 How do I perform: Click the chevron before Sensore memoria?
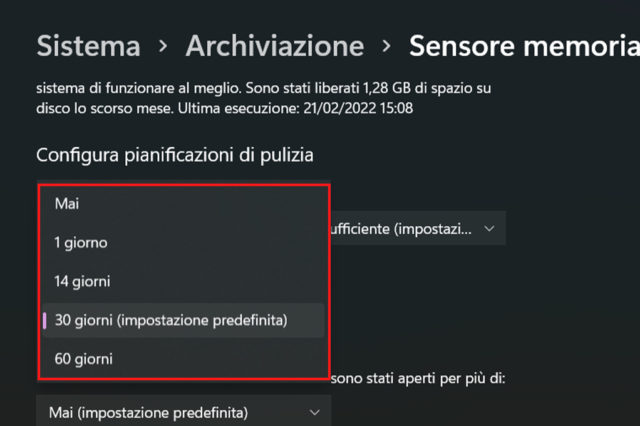pyautogui.click(x=386, y=47)
